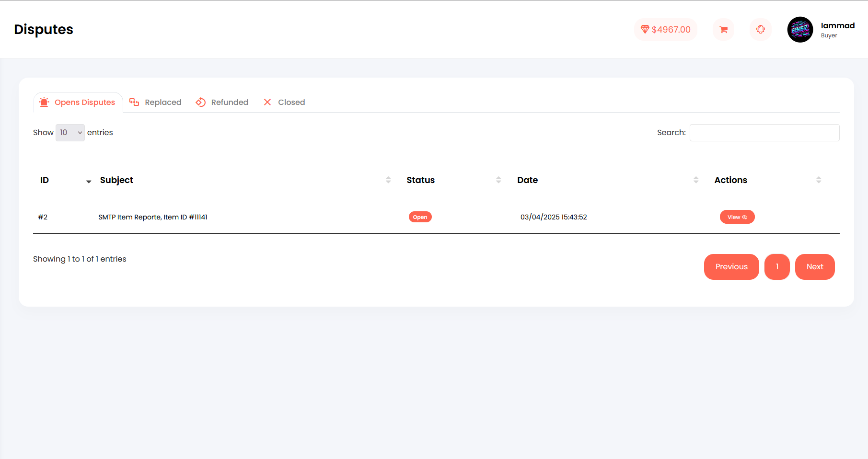This screenshot has width=868, height=459.
Task: Open the Refunded tab
Action: (222, 103)
